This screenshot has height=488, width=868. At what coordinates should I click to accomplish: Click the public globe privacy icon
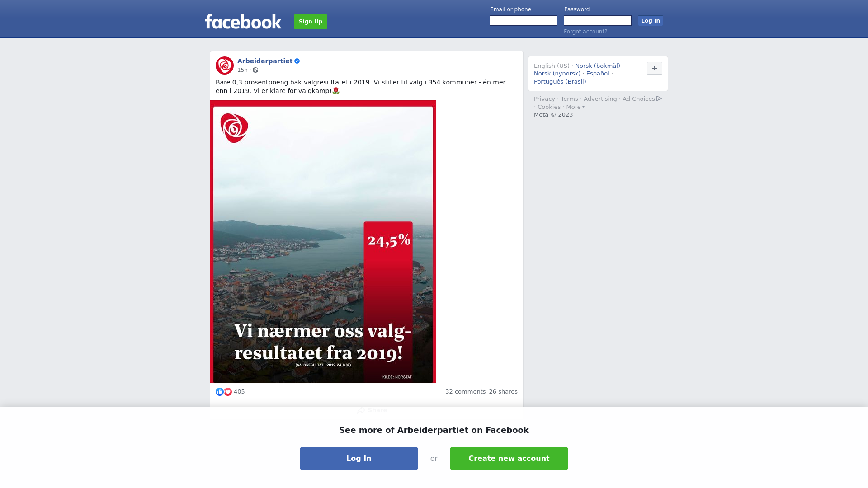(x=255, y=70)
